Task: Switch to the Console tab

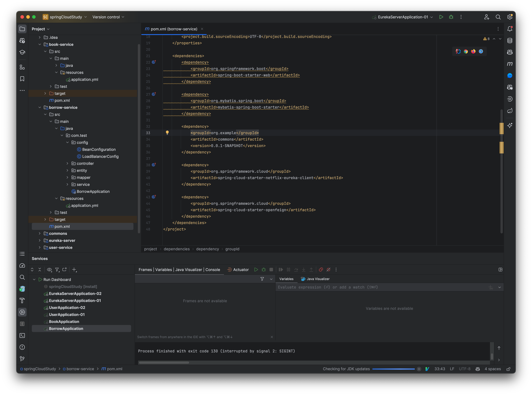Action: click(213, 269)
